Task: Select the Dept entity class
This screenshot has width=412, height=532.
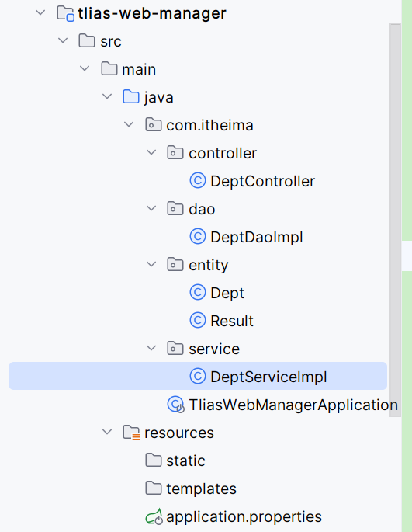Action: coord(227,293)
